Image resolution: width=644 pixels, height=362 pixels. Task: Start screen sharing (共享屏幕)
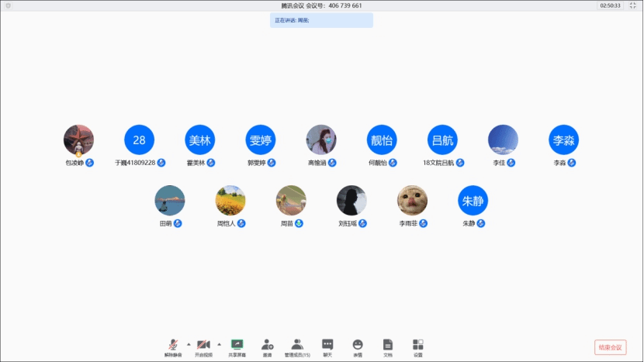[237, 346]
